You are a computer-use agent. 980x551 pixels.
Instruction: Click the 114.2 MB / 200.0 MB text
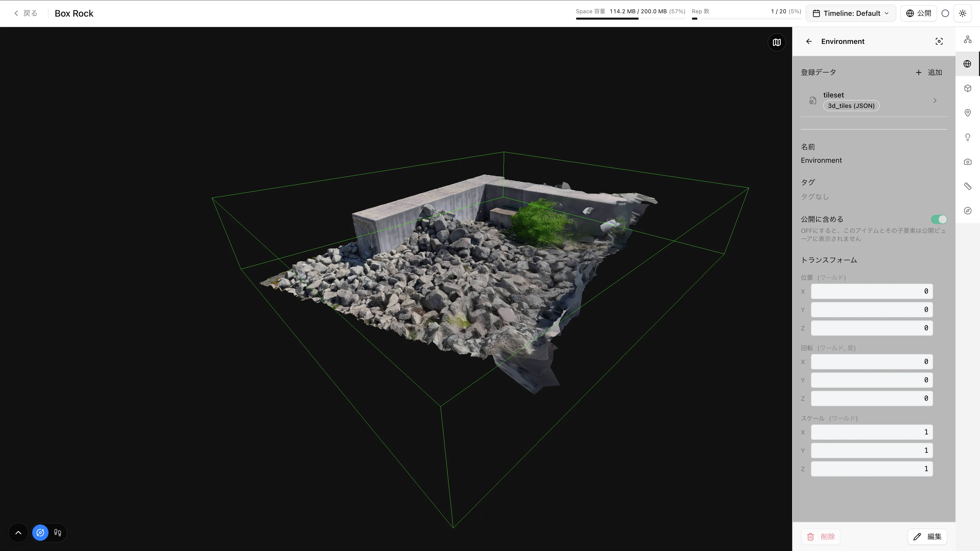[638, 11]
